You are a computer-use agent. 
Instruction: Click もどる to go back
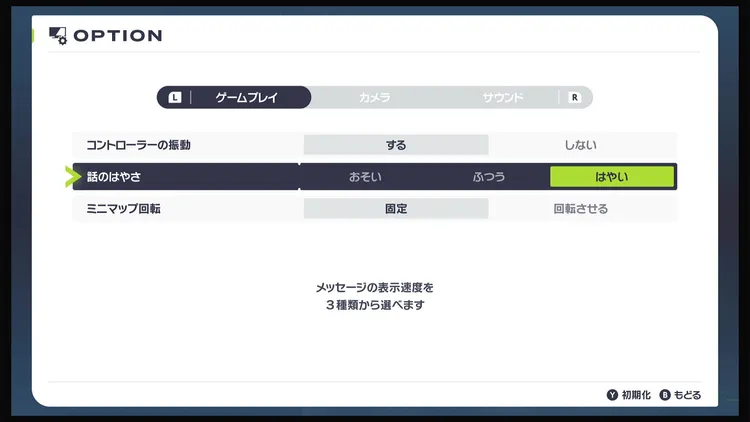point(687,395)
